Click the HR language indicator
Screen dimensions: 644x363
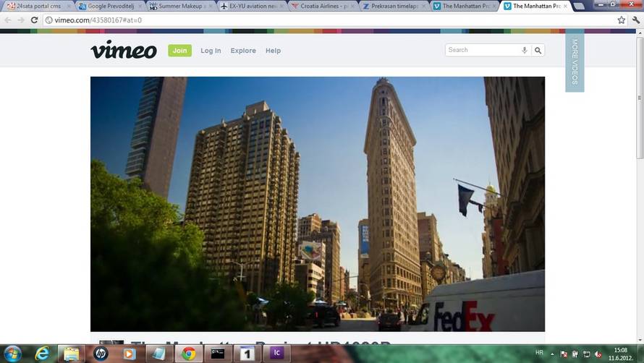[539, 353]
